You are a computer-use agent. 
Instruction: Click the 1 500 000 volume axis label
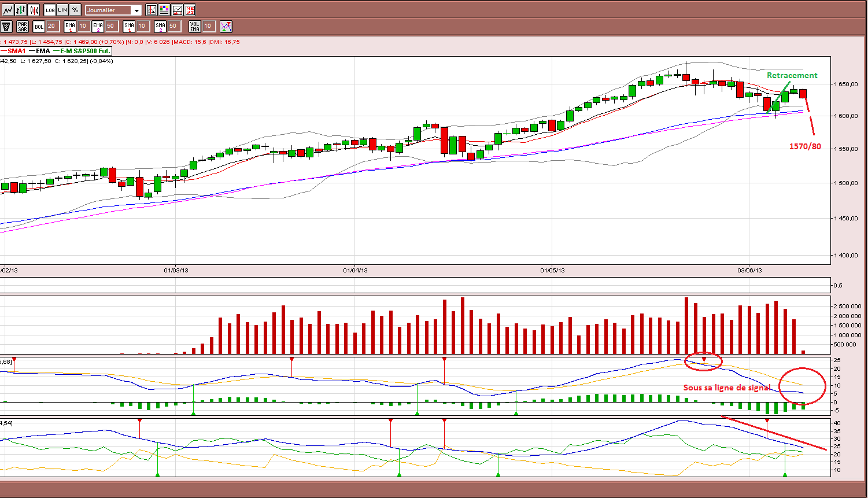(x=848, y=325)
